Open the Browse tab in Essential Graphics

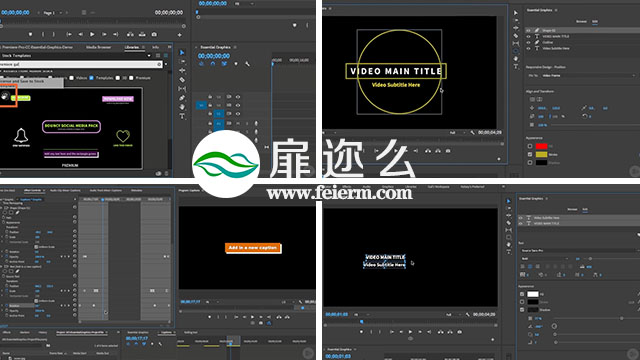(x=581, y=21)
